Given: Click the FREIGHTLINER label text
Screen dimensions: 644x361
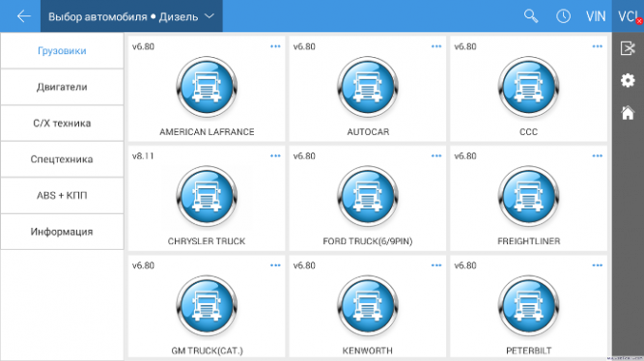Looking at the screenshot, I should (x=528, y=241).
